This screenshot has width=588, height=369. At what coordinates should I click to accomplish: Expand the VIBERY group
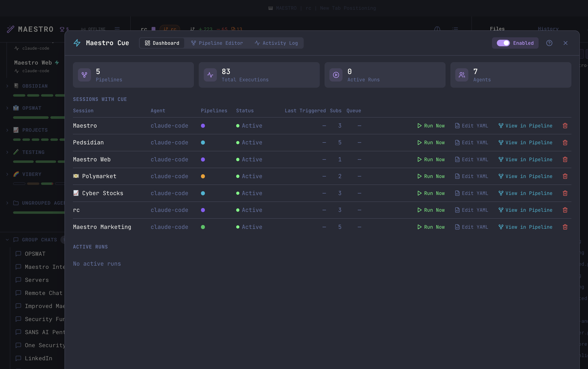[x=7, y=174]
